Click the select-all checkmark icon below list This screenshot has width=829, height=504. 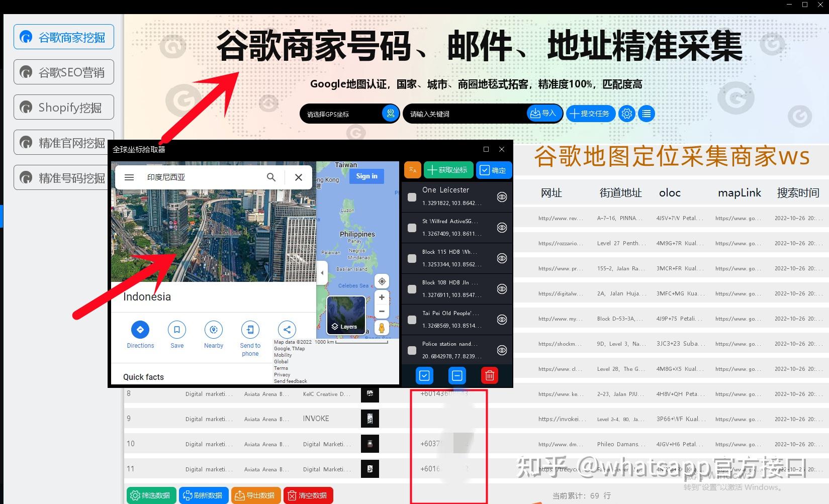tap(425, 375)
